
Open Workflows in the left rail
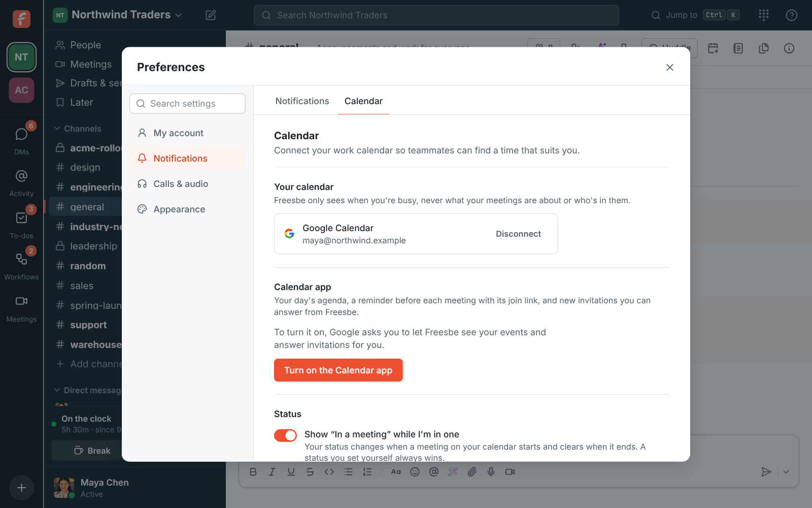coord(21,265)
